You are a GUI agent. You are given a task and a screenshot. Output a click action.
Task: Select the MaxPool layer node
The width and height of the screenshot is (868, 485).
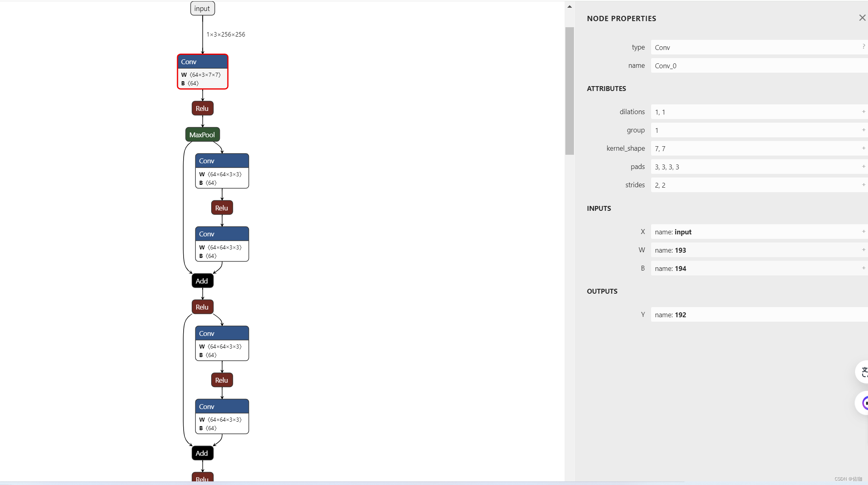(203, 134)
